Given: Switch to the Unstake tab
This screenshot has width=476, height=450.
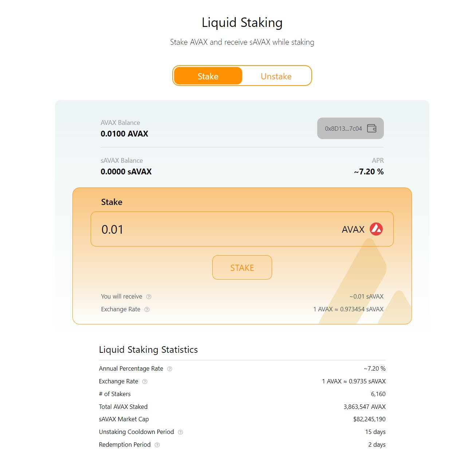Looking at the screenshot, I should 276,76.
